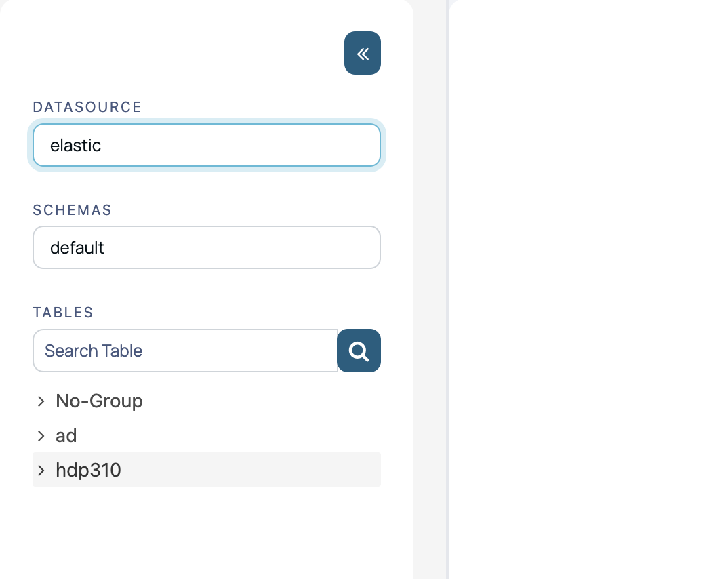Open the Datasource dropdown showing elastic
This screenshot has height=579, width=728.
coord(207,145)
